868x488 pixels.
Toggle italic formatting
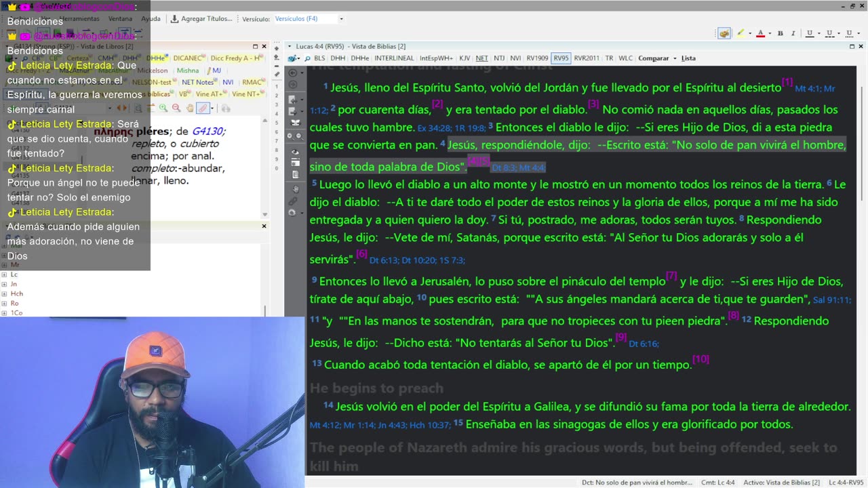pyautogui.click(x=792, y=33)
